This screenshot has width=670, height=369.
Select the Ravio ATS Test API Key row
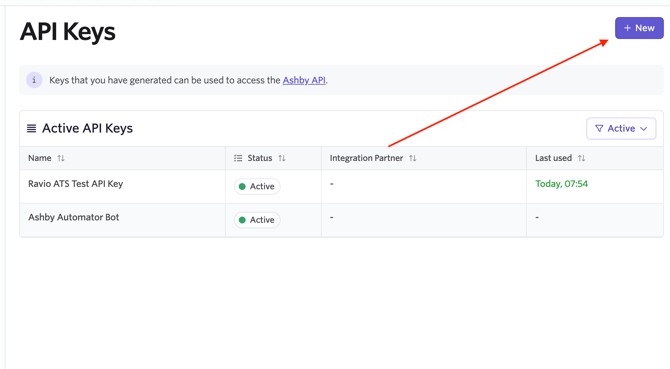(341, 186)
